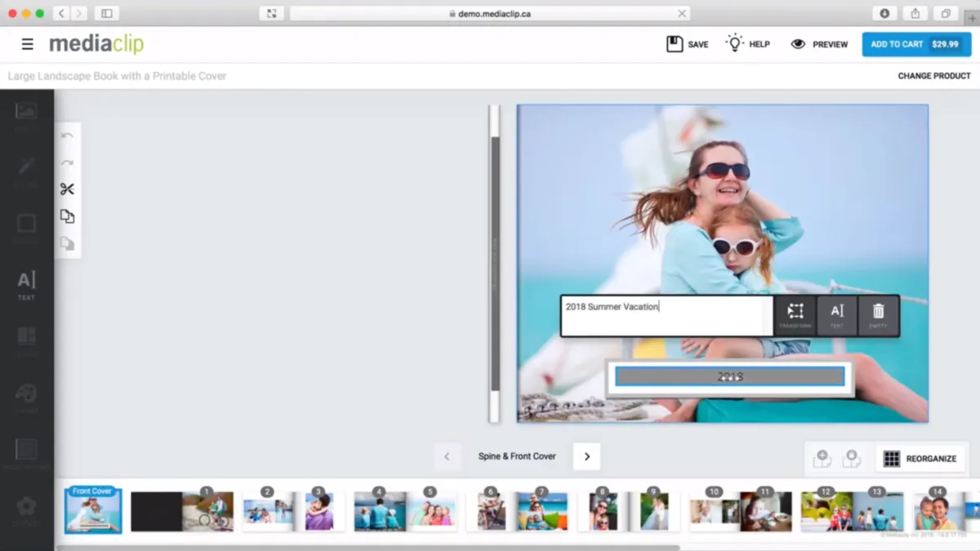Click the Redo arrow
980x551 pixels.
[67, 163]
